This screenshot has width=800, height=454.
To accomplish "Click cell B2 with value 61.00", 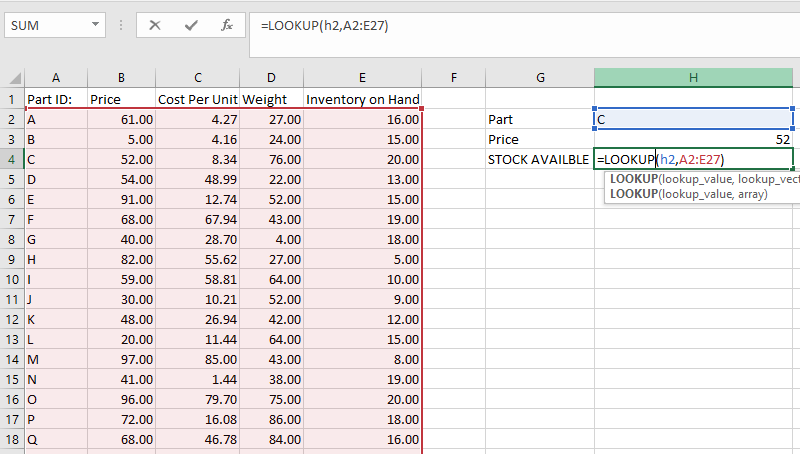I will coord(121,119).
